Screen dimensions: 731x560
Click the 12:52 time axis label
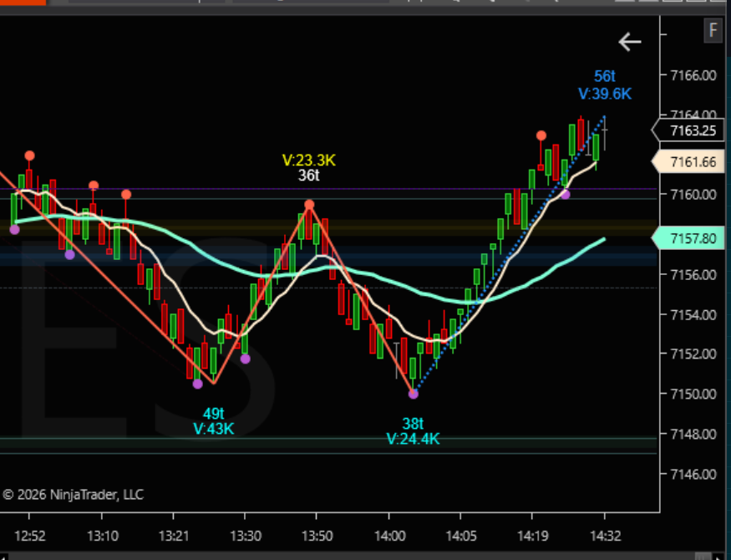coord(30,536)
